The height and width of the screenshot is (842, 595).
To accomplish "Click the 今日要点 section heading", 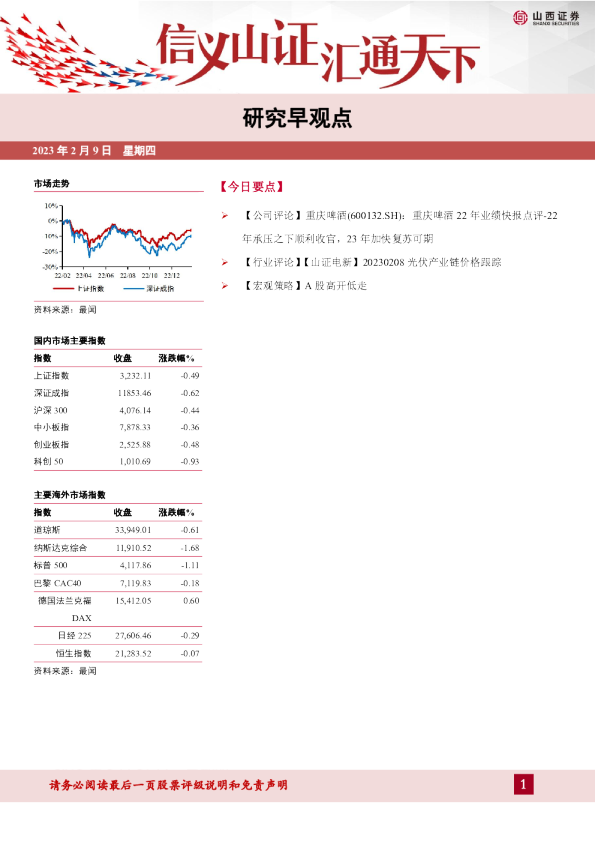I will pyautogui.click(x=251, y=187).
